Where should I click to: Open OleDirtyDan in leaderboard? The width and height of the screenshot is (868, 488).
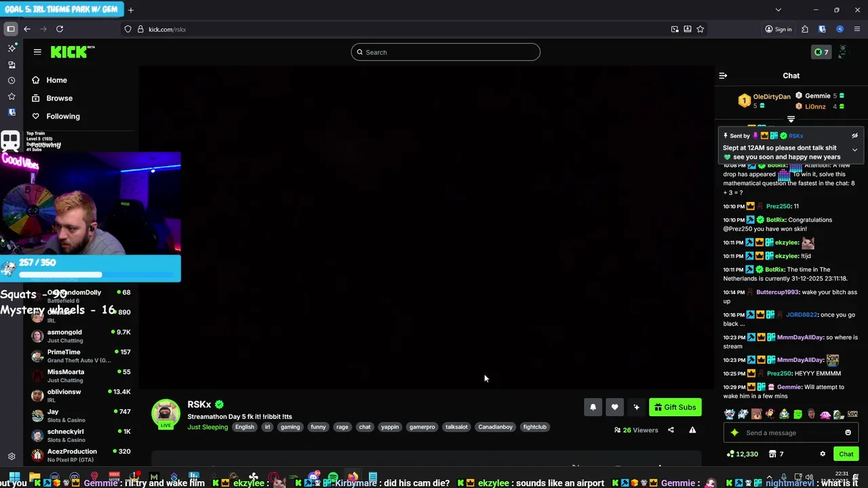coord(772,97)
